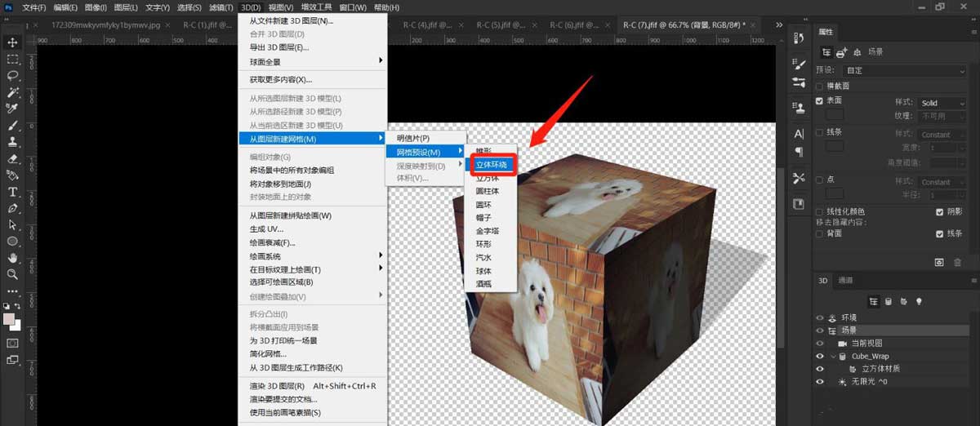Uncheck the 阴影 checkbox

pos(940,211)
